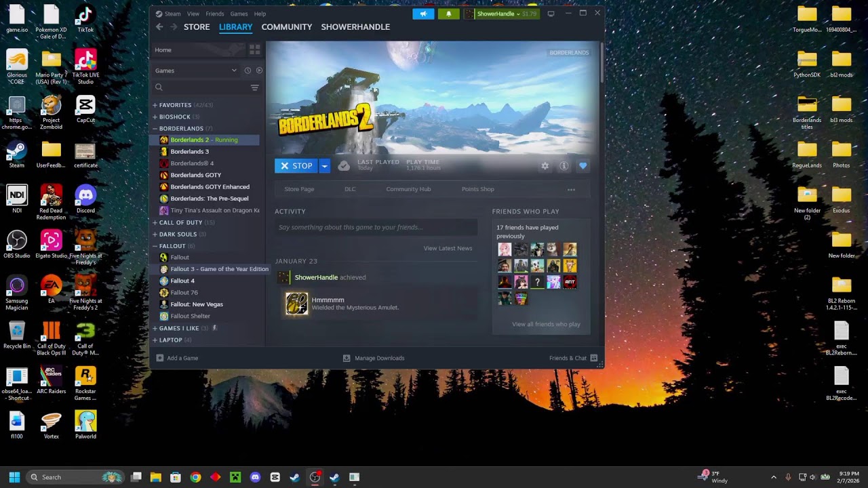
Task: Check Borderlands 2 cloud sync status
Action: tap(344, 166)
